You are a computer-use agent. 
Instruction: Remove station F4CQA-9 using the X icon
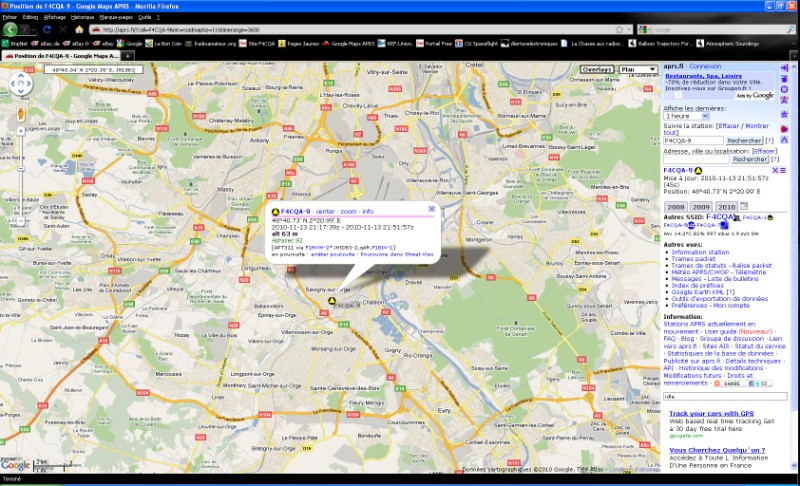pyautogui.click(x=775, y=170)
